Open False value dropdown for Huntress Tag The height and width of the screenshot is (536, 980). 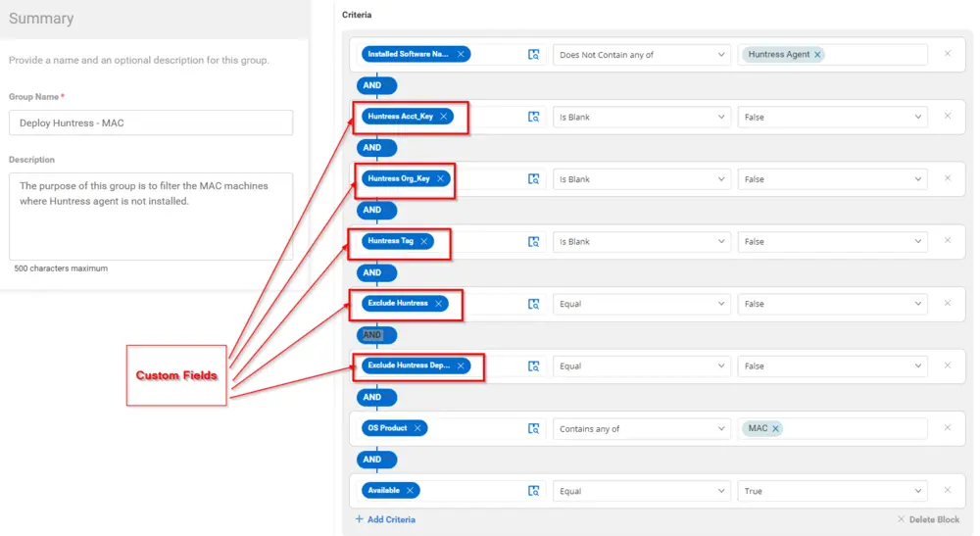[832, 242]
